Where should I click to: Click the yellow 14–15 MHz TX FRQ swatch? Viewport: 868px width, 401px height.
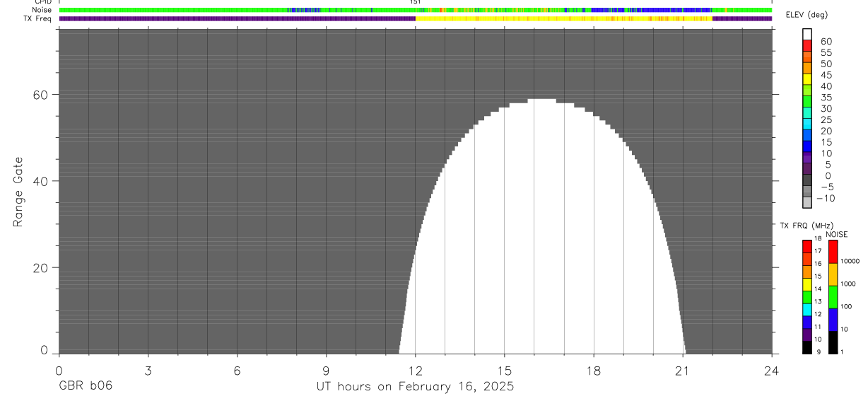point(807,284)
